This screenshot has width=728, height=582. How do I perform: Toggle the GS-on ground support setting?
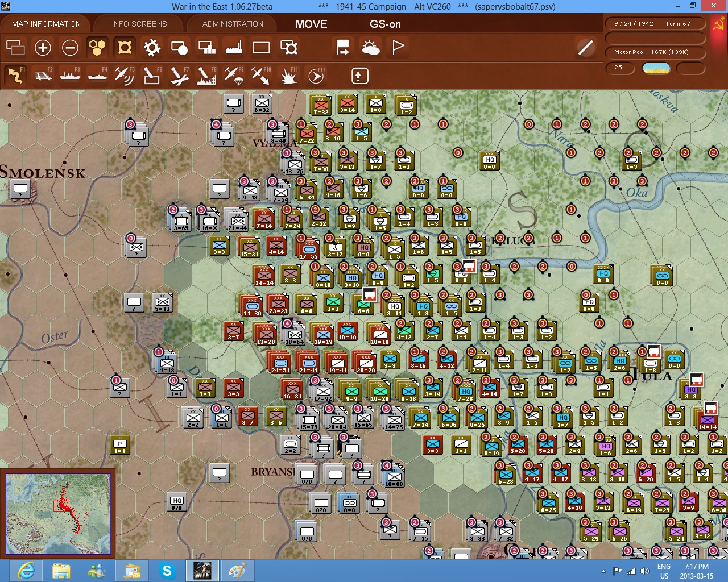(385, 24)
